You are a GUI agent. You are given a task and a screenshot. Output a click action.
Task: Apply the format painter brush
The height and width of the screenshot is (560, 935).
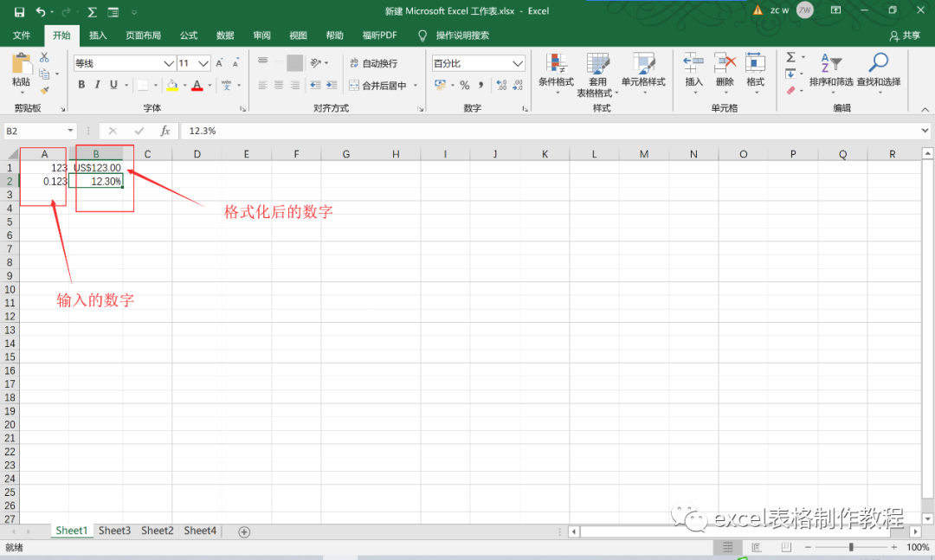coord(44,90)
